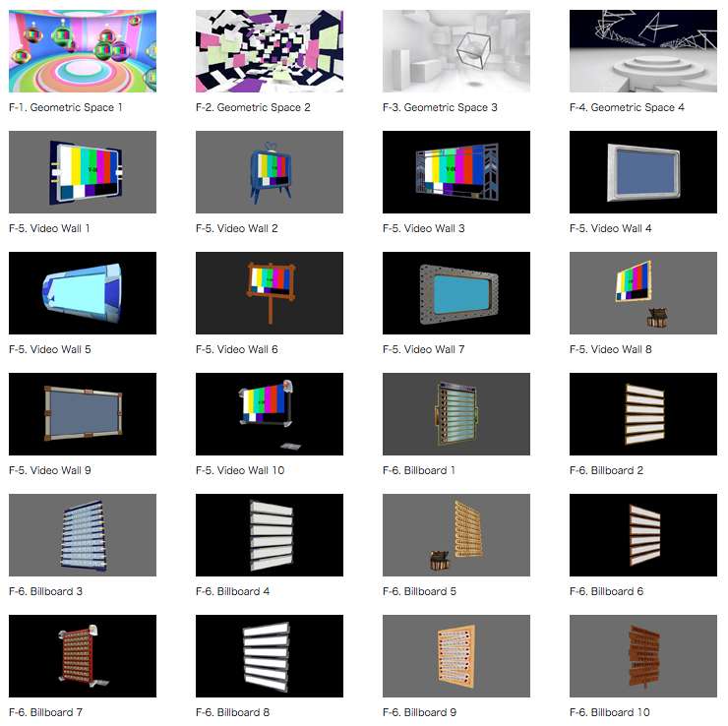The width and height of the screenshot is (728, 726).
Task: Click the 'F-6. Billboard 5' caption
Action: (x=420, y=591)
